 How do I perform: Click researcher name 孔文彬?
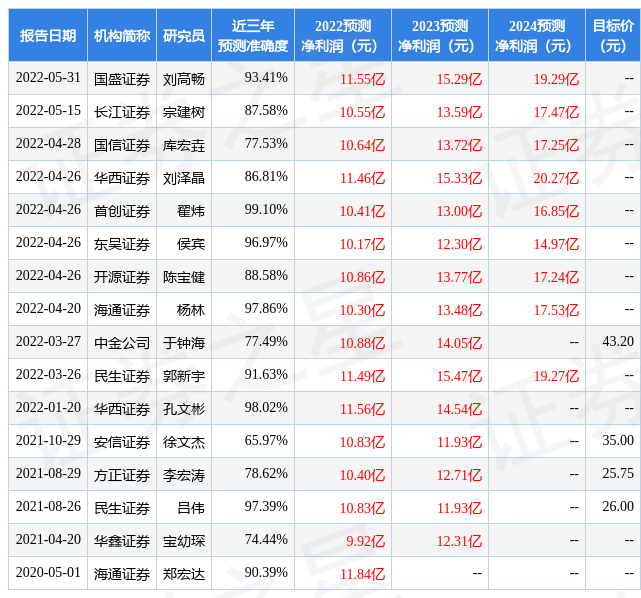[184, 409]
